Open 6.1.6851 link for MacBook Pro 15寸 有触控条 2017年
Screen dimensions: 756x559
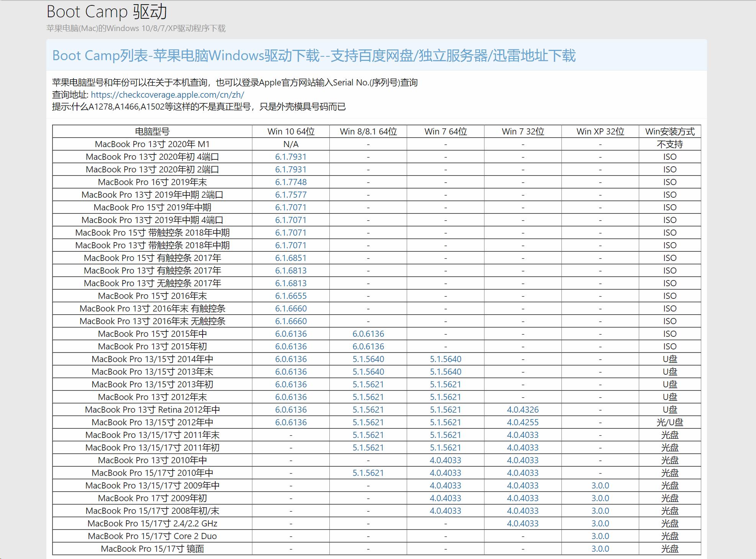click(291, 258)
